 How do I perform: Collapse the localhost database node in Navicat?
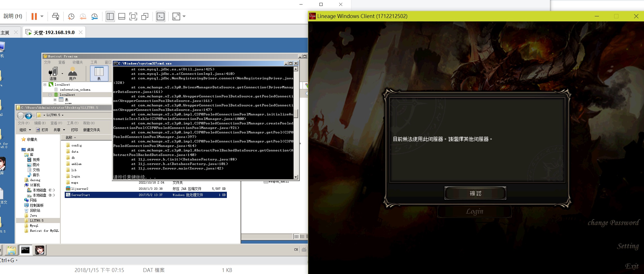point(50,95)
